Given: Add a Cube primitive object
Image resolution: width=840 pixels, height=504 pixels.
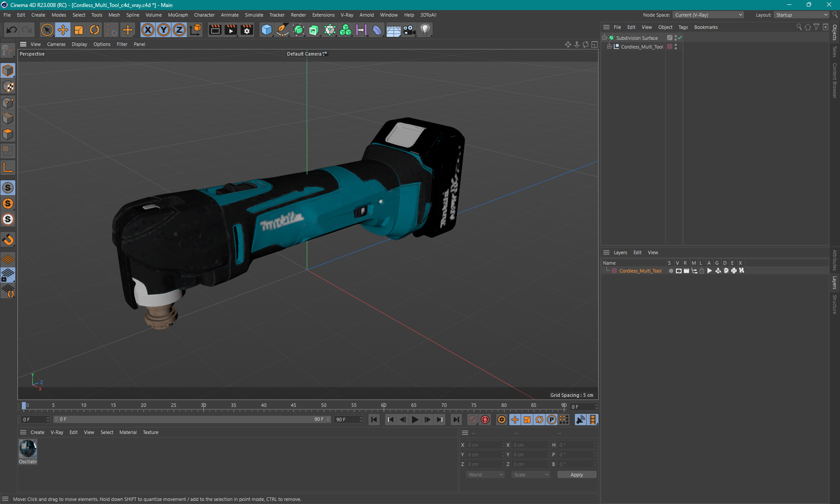Looking at the screenshot, I should pyautogui.click(x=266, y=30).
